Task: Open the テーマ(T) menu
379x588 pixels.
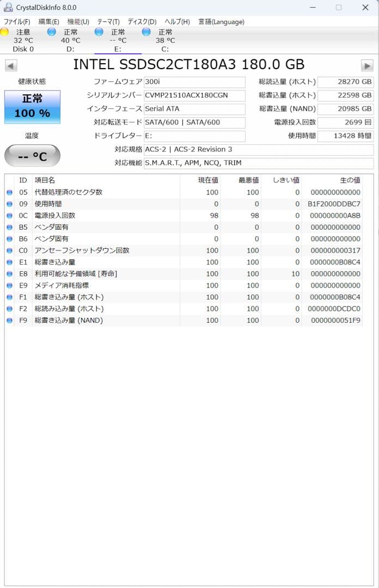Action: point(108,22)
